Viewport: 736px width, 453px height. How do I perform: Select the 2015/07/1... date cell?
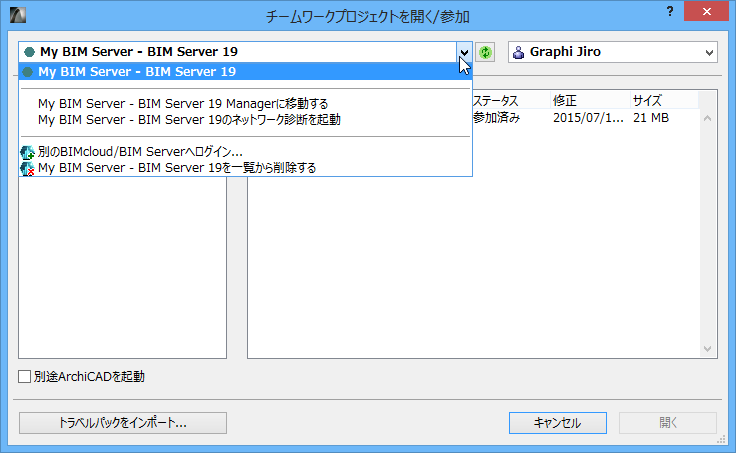588,118
